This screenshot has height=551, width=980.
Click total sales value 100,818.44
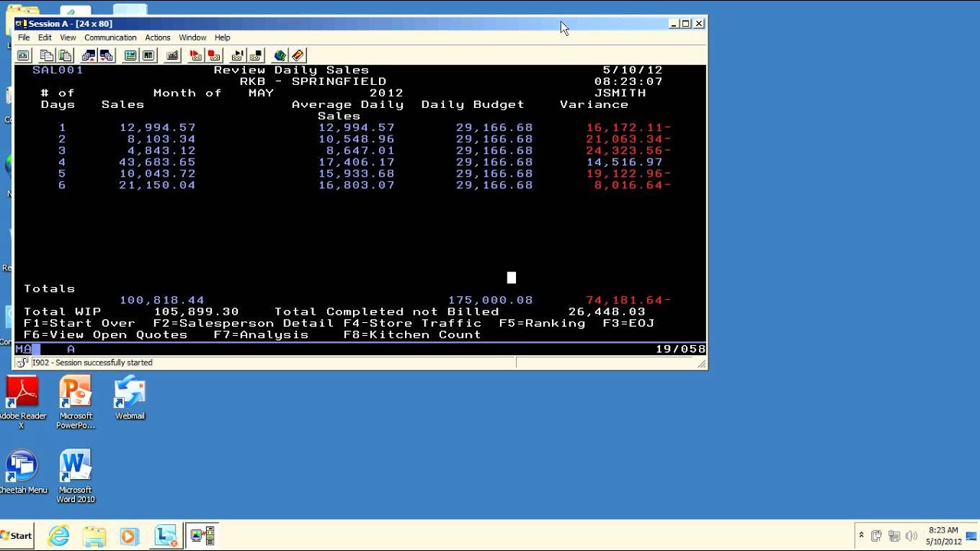click(x=162, y=300)
